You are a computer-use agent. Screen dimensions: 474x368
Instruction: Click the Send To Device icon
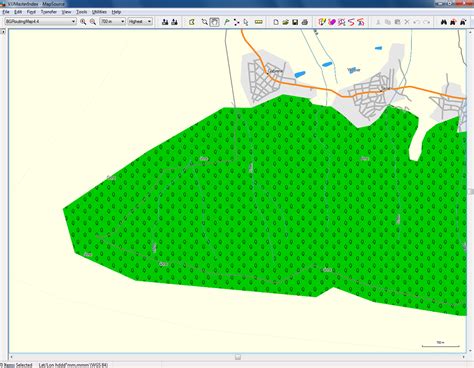coord(165,22)
